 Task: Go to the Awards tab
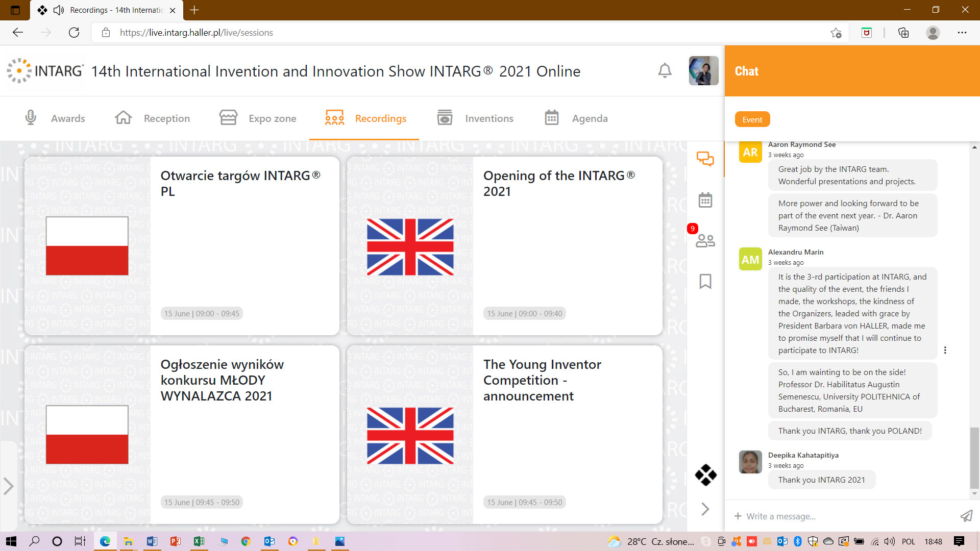point(55,118)
